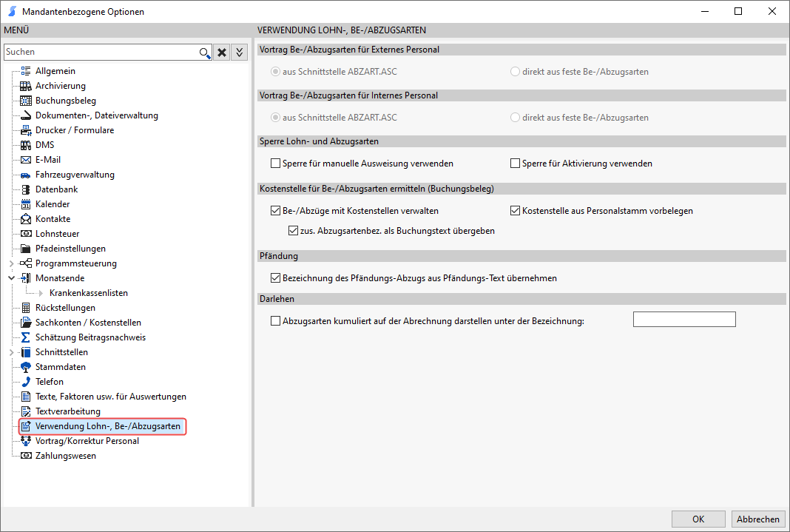Enable Sperre für Aktivierung verwenden
Image resolution: width=790 pixels, height=532 pixels.
click(515, 164)
